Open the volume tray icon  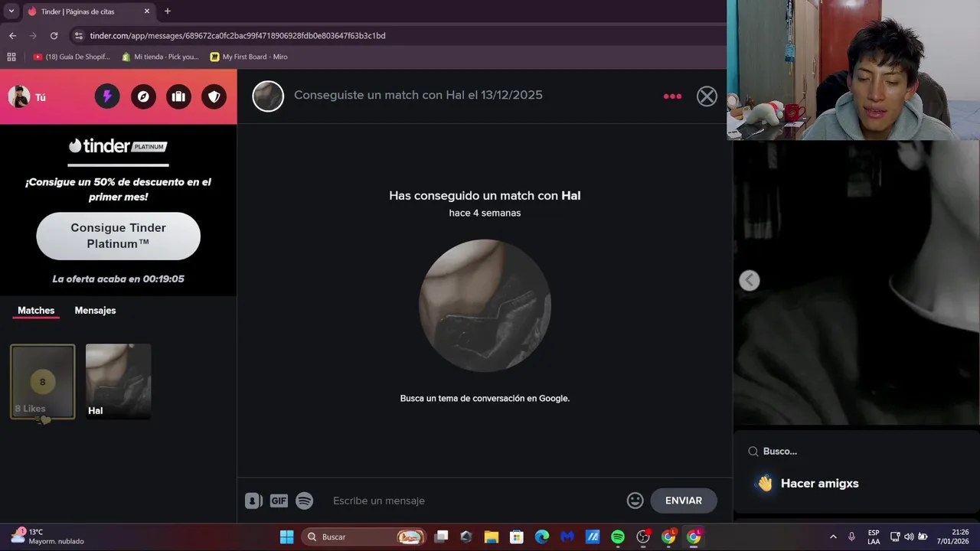(x=909, y=537)
